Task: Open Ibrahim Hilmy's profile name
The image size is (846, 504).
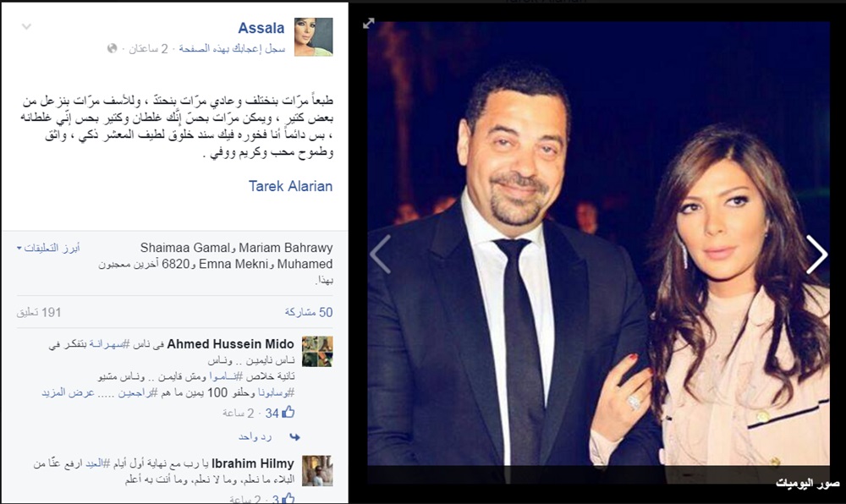Action: click(252, 463)
